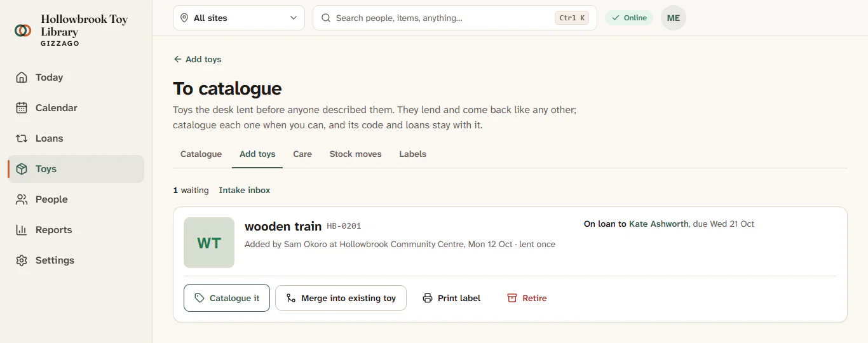The image size is (868, 343).
Task: Open the Labels tab
Action: point(412,154)
